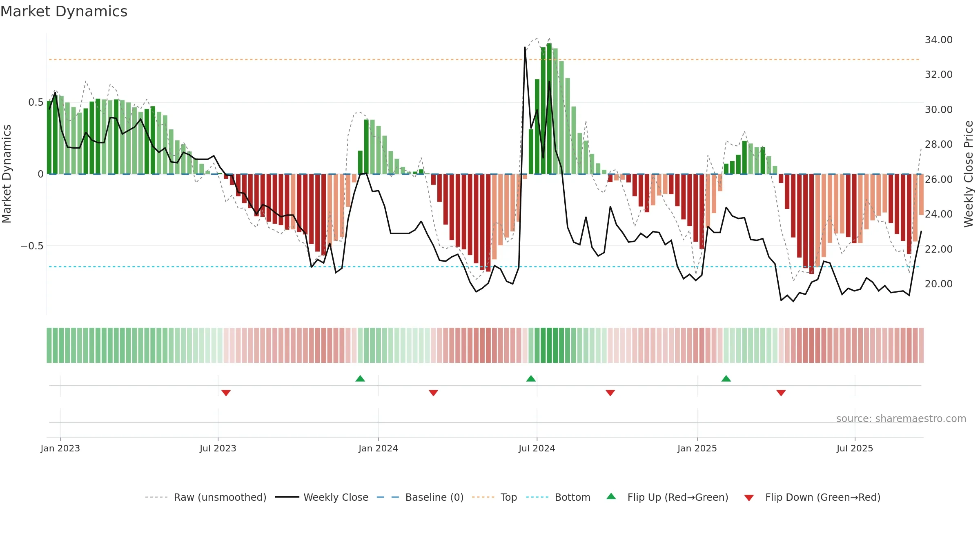980x551 pixels.
Task: Click the Jul 2025 axis label
Action: click(x=855, y=448)
